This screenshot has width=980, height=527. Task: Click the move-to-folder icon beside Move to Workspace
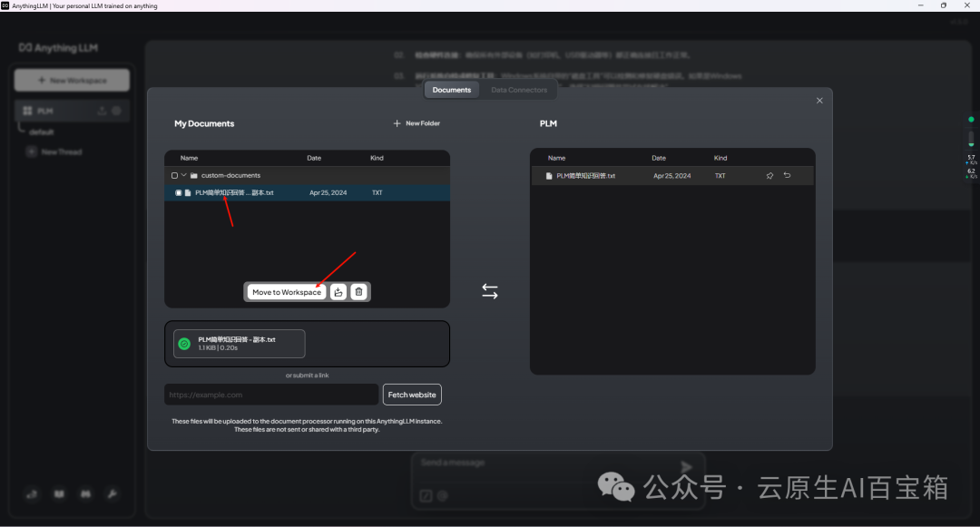click(x=338, y=291)
